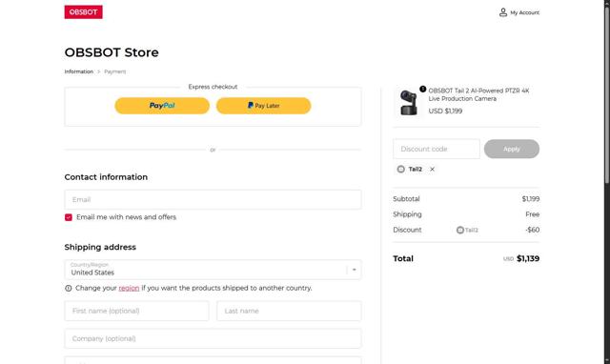
Task: Pay with PayPal express checkout
Action: [162, 106]
